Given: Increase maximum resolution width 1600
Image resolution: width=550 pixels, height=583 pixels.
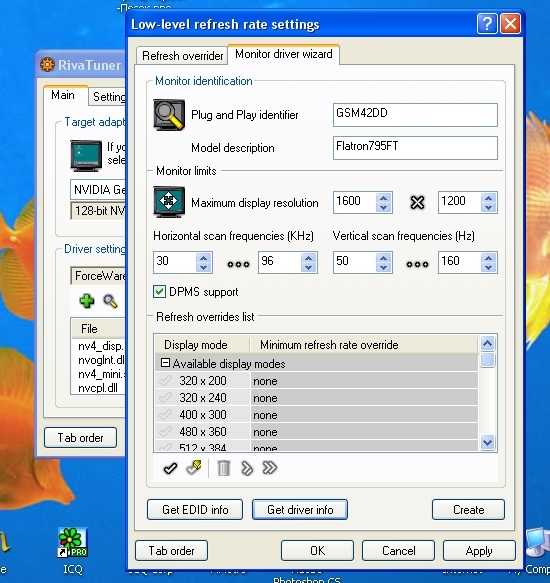Looking at the screenshot, I should click(x=383, y=197).
